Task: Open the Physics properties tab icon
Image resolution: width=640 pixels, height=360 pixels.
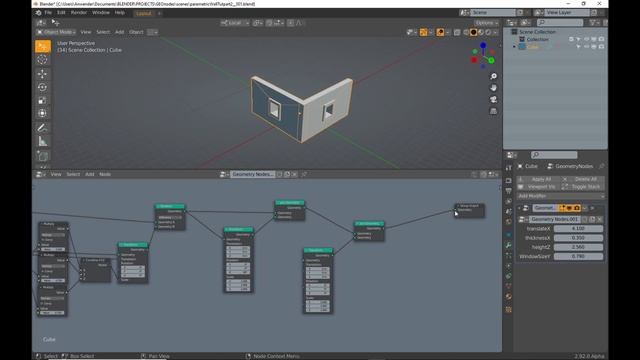Action: (509, 266)
